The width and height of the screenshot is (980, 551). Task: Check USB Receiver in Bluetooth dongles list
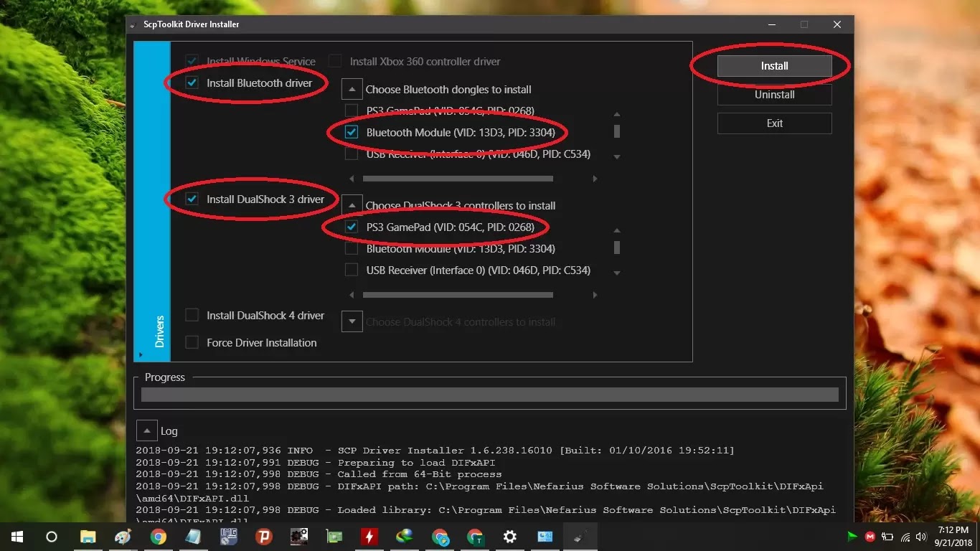[x=352, y=154]
